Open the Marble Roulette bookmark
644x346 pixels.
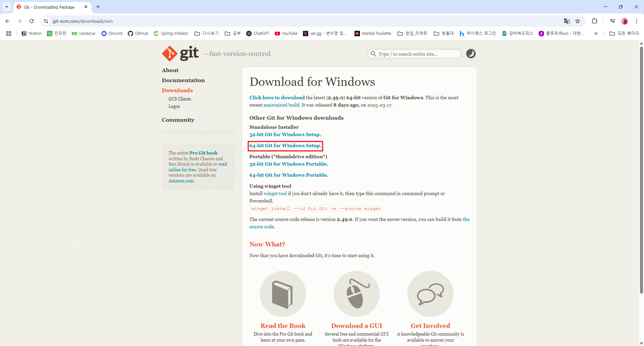click(373, 34)
